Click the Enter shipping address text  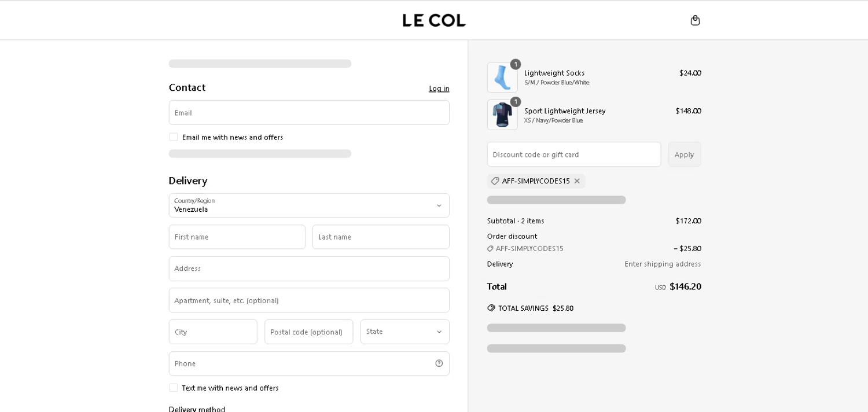click(x=663, y=264)
